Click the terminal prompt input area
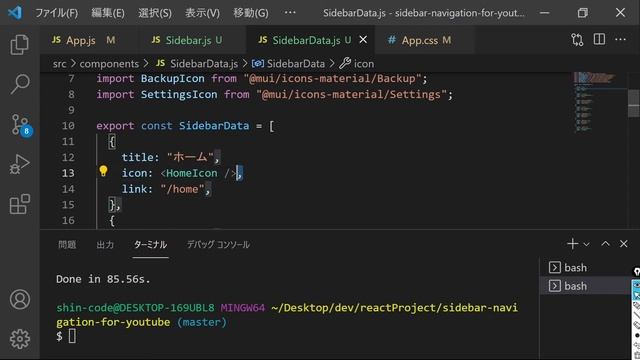Screen dimensions: 640x360 pos(72,336)
